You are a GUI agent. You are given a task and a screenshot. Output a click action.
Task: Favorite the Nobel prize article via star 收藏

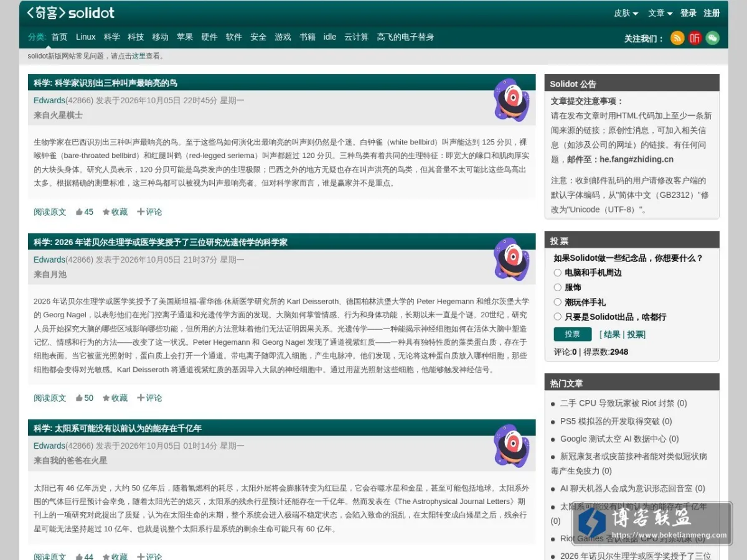click(x=115, y=398)
